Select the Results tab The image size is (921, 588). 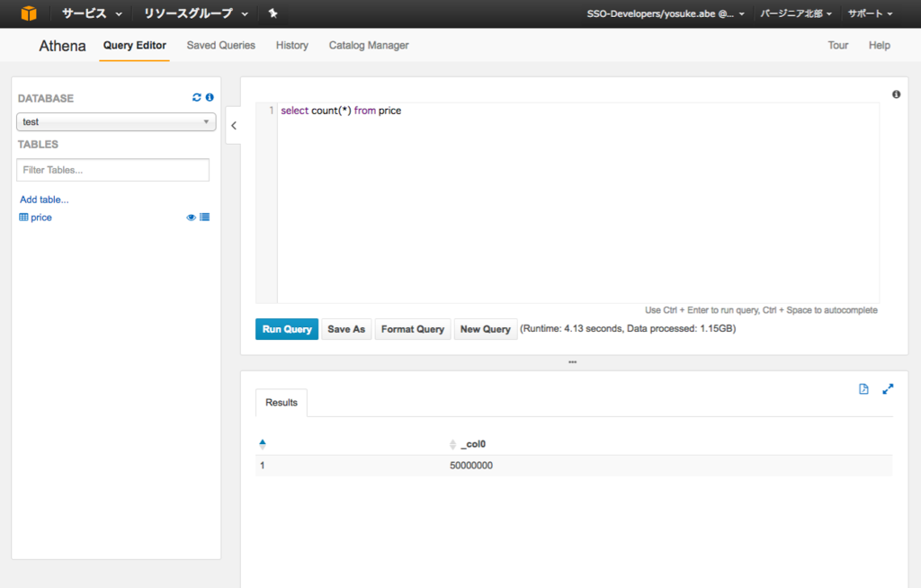[x=282, y=403]
